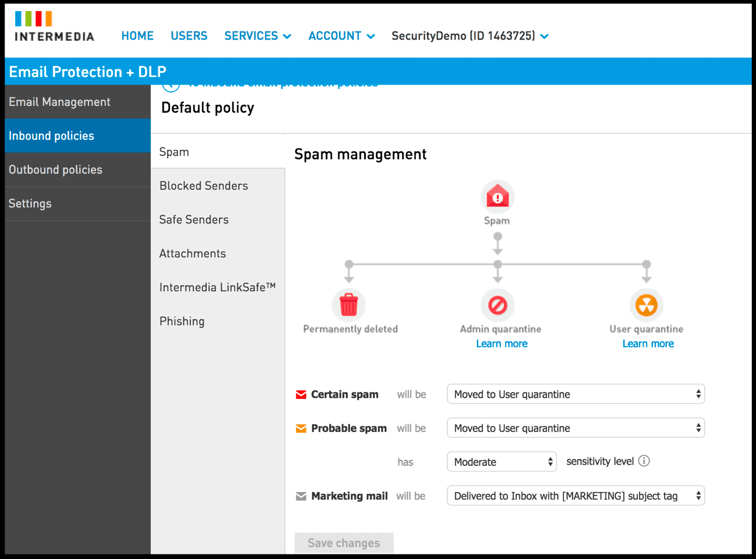The image size is (756, 559).
Task: Click the gray Marketing mail envelope icon
Action: (x=301, y=496)
